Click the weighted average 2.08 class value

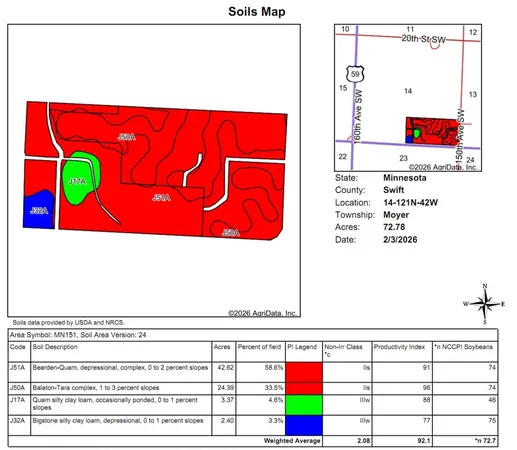[x=364, y=441]
